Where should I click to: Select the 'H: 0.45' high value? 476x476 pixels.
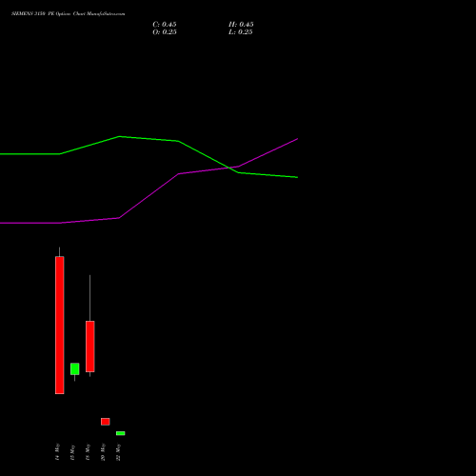(241, 25)
